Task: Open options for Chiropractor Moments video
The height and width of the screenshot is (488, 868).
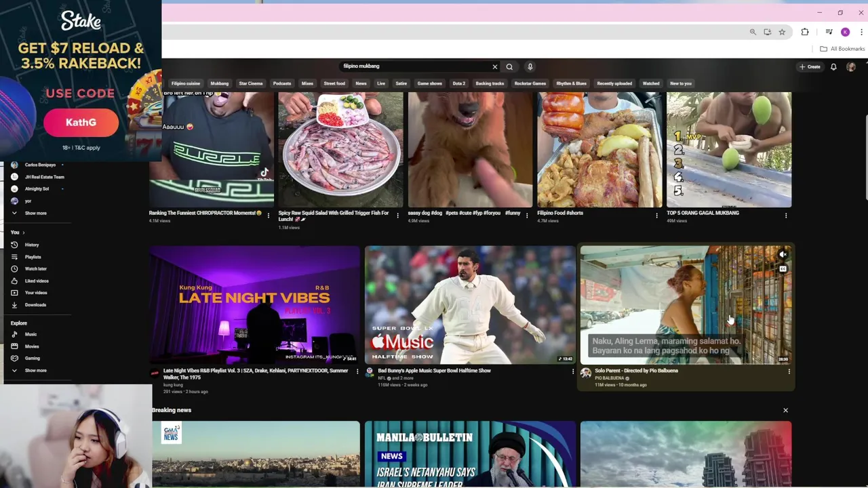Action: point(269,216)
